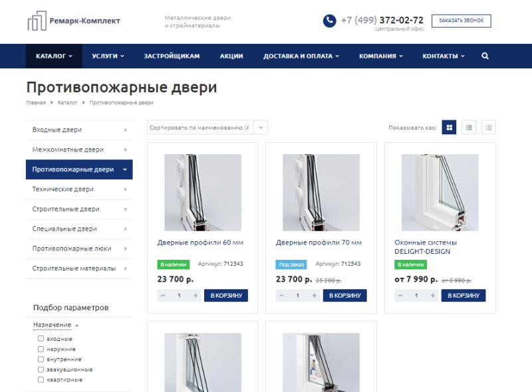Open Дверные профили 70 мм product image
This screenshot has width=532, height=392.
pyautogui.click(x=321, y=193)
